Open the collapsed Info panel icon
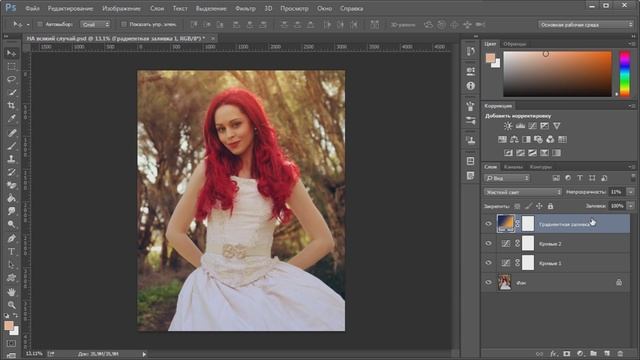 pos(471,86)
